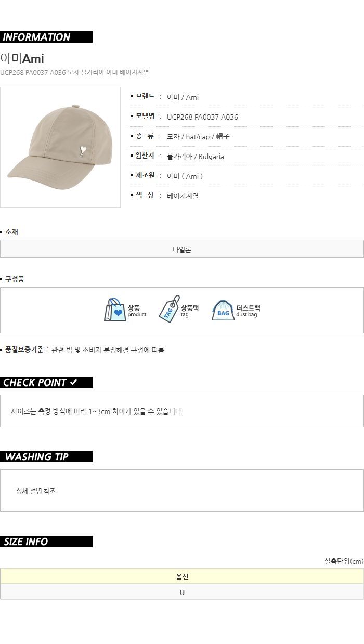The image size is (364, 644).
Task: Click the heart logo on the cap
Action: [x=83, y=151]
